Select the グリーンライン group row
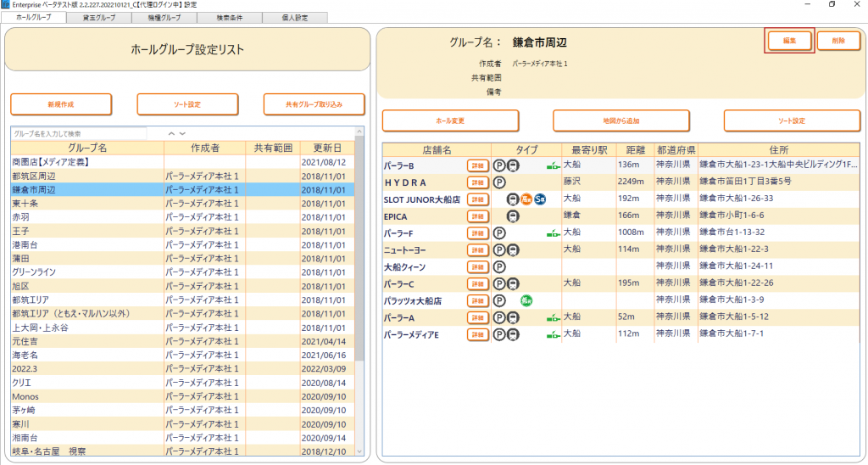868x465 pixels. tap(183, 272)
